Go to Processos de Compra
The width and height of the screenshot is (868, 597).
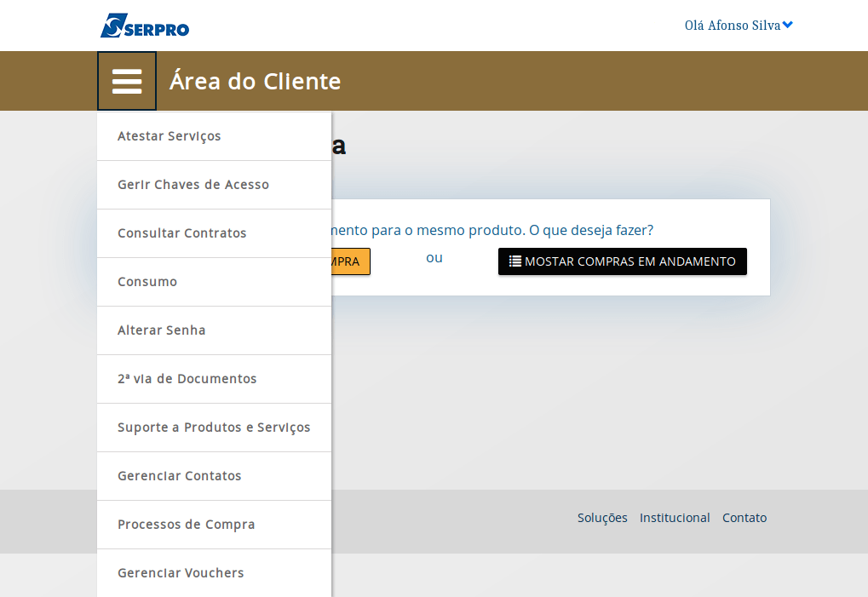[x=187, y=525]
